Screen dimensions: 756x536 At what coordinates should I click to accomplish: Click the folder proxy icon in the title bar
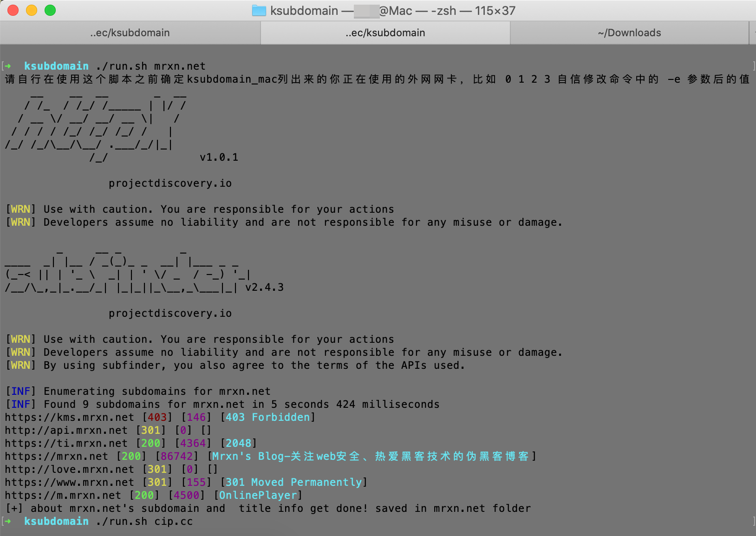coord(259,11)
